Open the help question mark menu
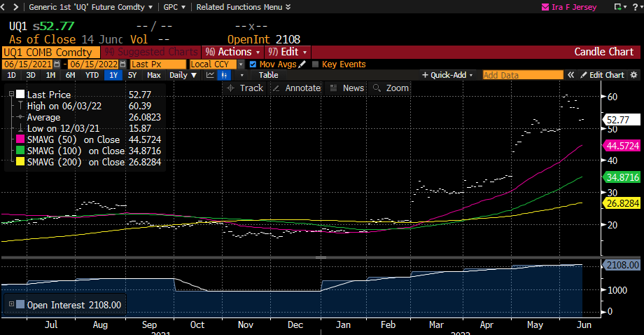Screen dimensions: 644x335 tap(636, 7)
